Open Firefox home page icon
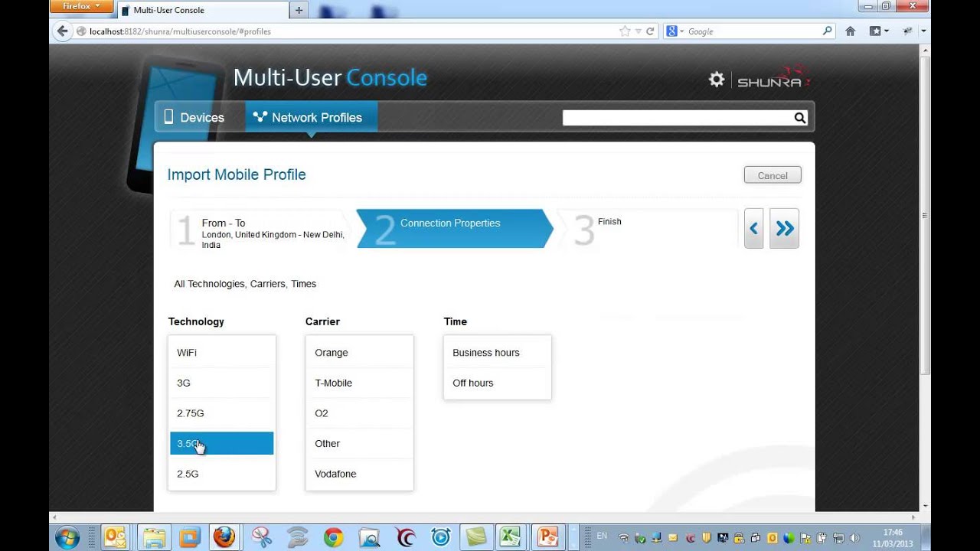 (x=850, y=31)
